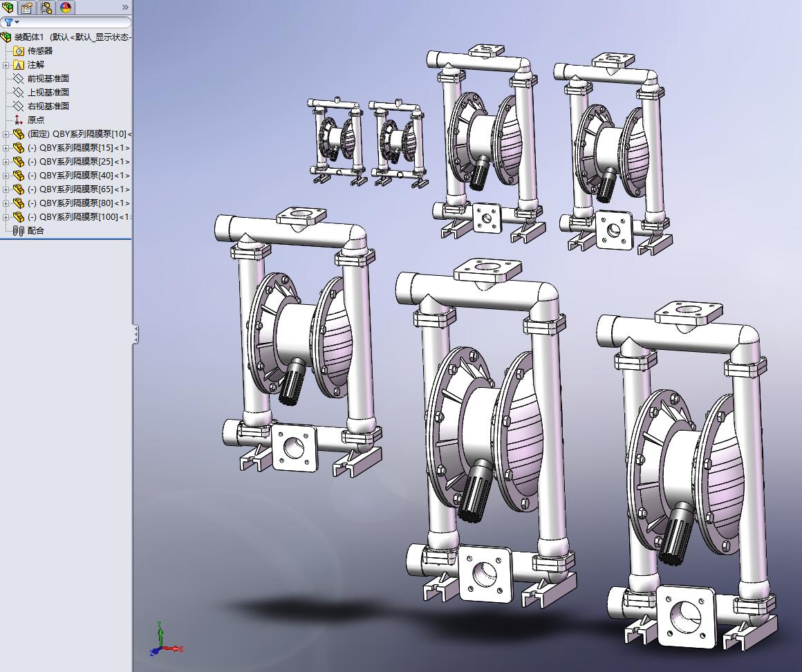The height and width of the screenshot is (672, 802).
Task: Click the QBY系列隔膜泵[65] part icon
Action: click(19, 189)
